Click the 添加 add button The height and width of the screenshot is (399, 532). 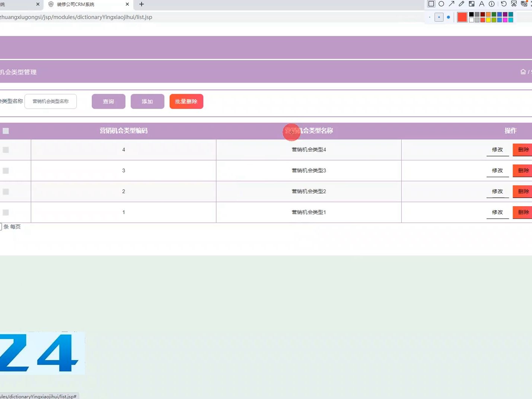click(147, 101)
